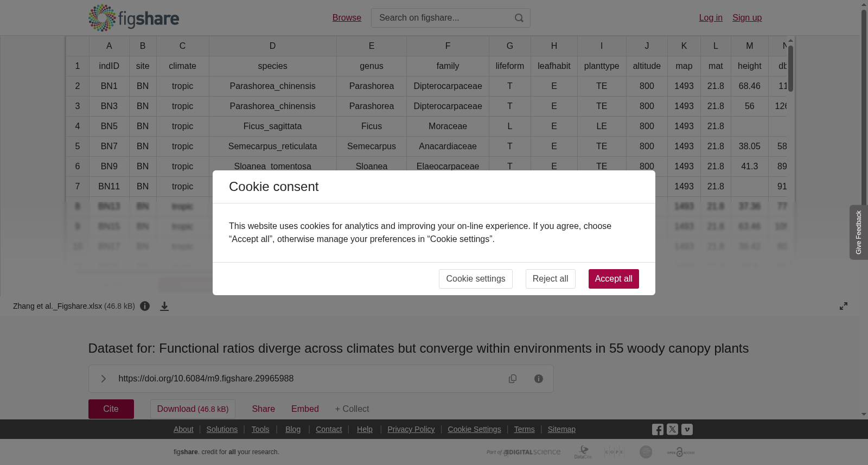Click + Collect

[x=352, y=409]
